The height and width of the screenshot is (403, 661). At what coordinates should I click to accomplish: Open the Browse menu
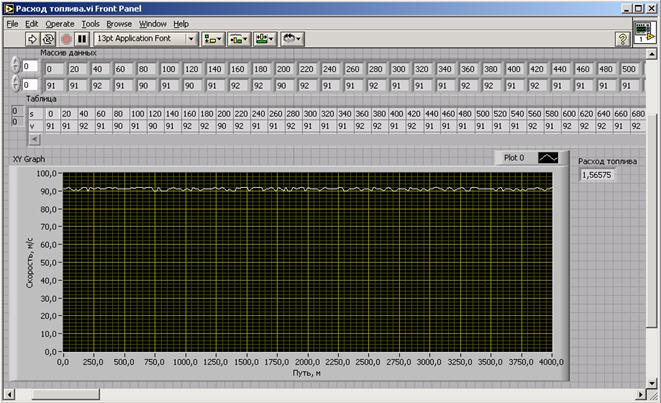[x=119, y=22]
